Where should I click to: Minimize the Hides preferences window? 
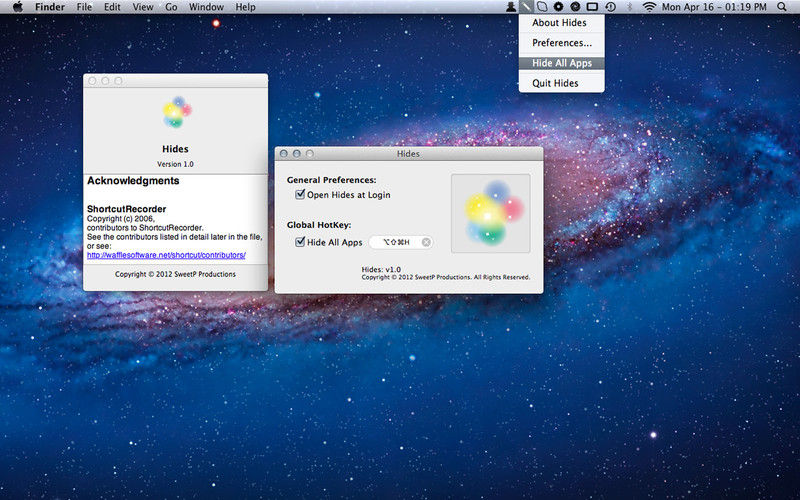[x=296, y=154]
